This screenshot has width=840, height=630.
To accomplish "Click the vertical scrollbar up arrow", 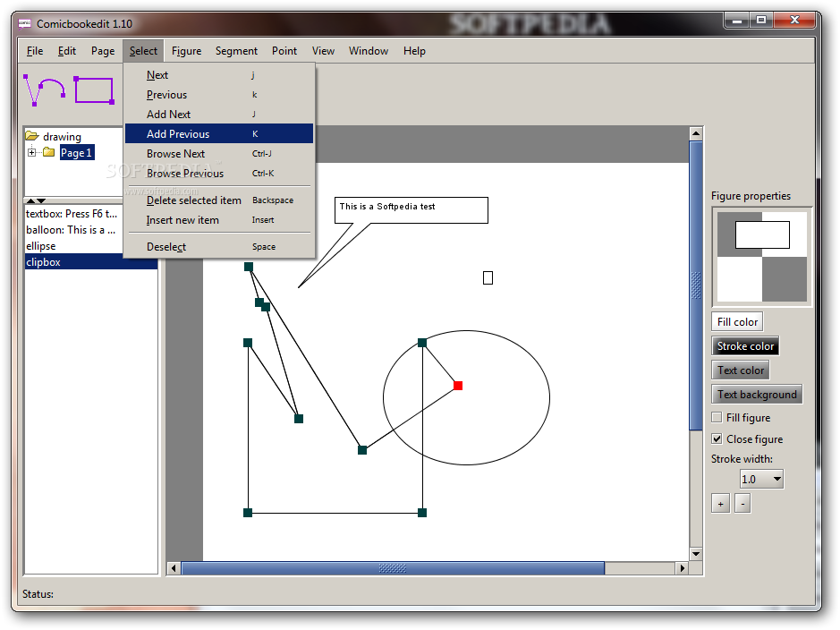I will pyautogui.click(x=696, y=133).
